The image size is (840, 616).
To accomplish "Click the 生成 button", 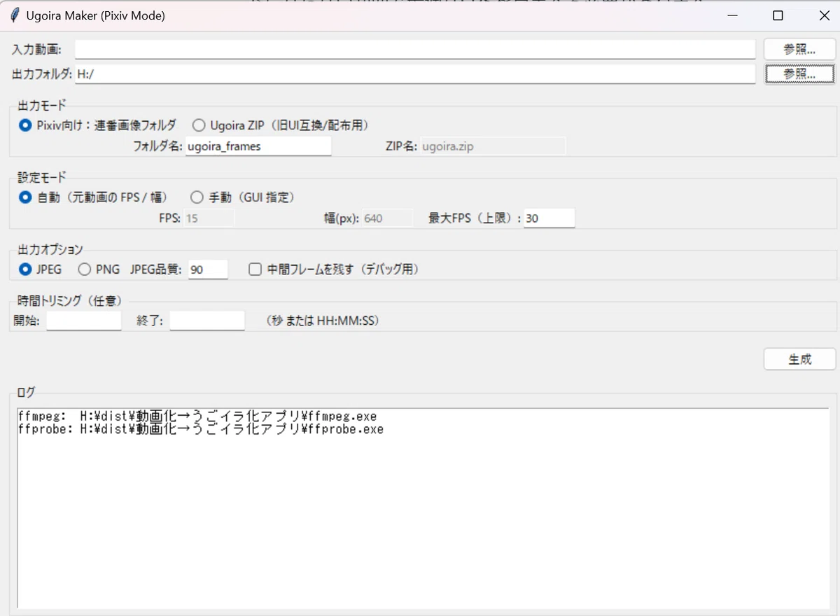I will pos(799,359).
